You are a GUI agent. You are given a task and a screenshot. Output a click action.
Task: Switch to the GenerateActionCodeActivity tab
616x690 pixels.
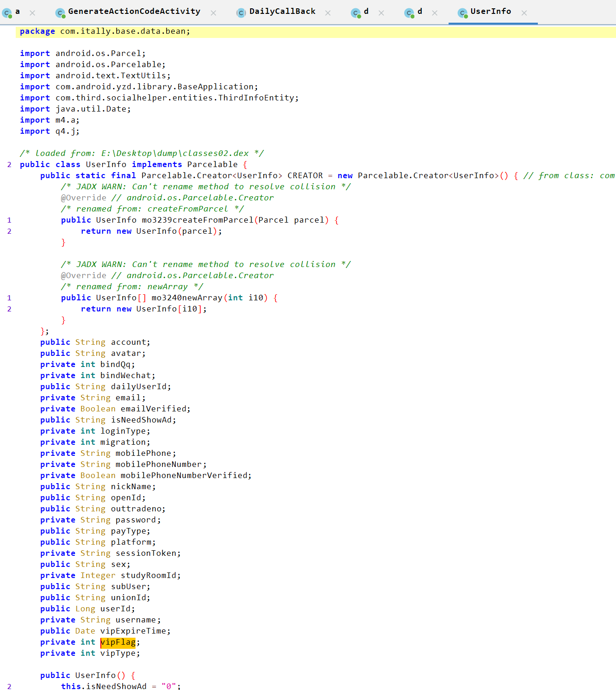pyautogui.click(x=134, y=12)
